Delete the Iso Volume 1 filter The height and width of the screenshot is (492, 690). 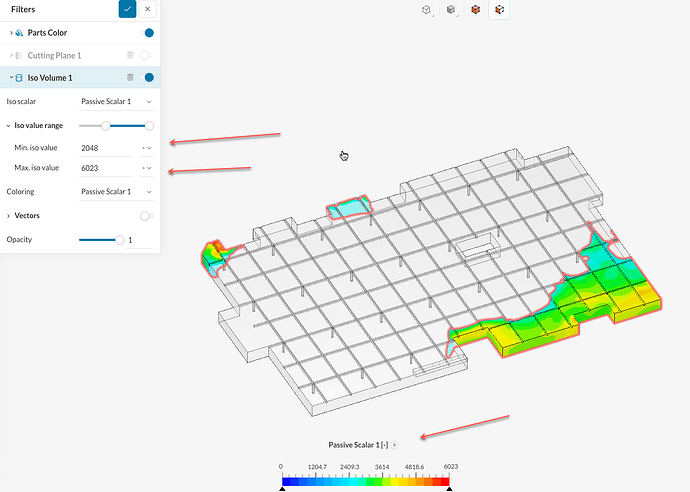click(130, 77)
